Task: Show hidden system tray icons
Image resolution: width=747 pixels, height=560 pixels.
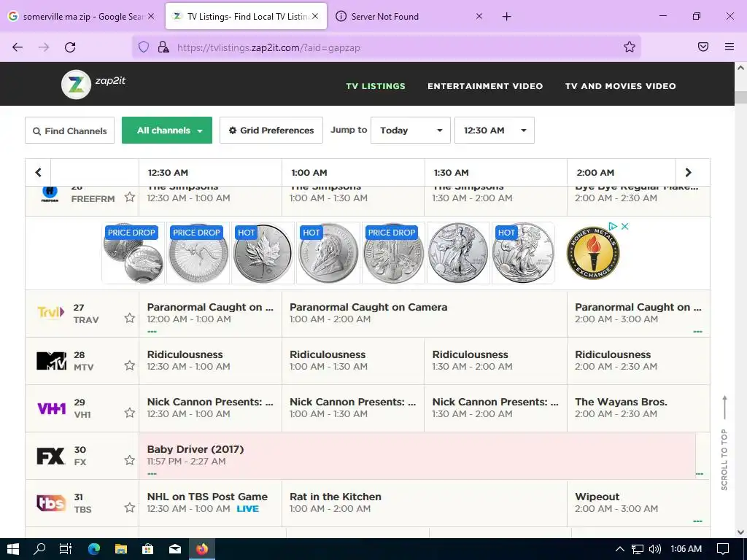Action: pos(620,549)
